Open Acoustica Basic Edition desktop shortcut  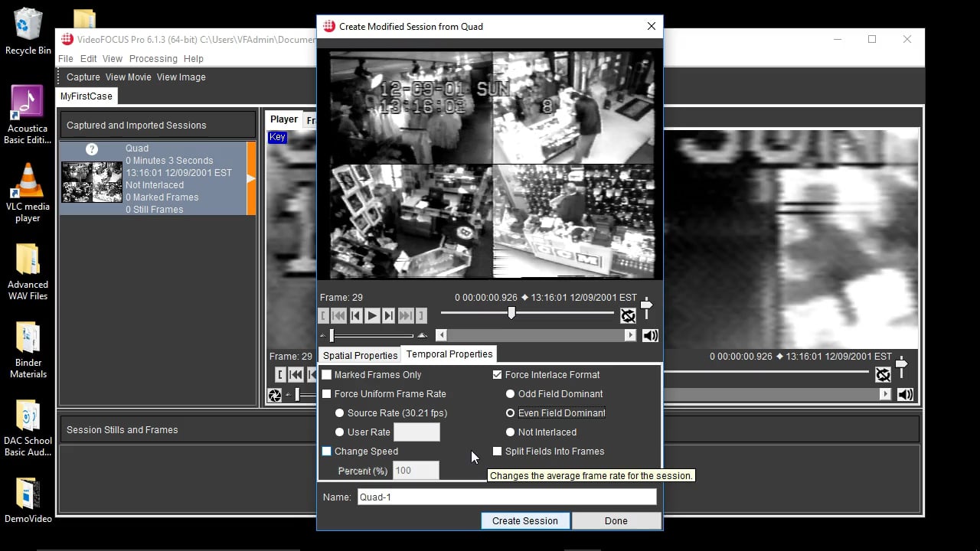point(28,114)
